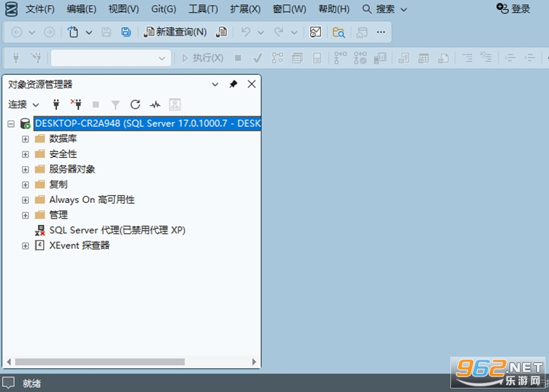This screenshot has width=549, height=392.
Task: Click the display estimated execution plan icon
Action: coord(277,58)
